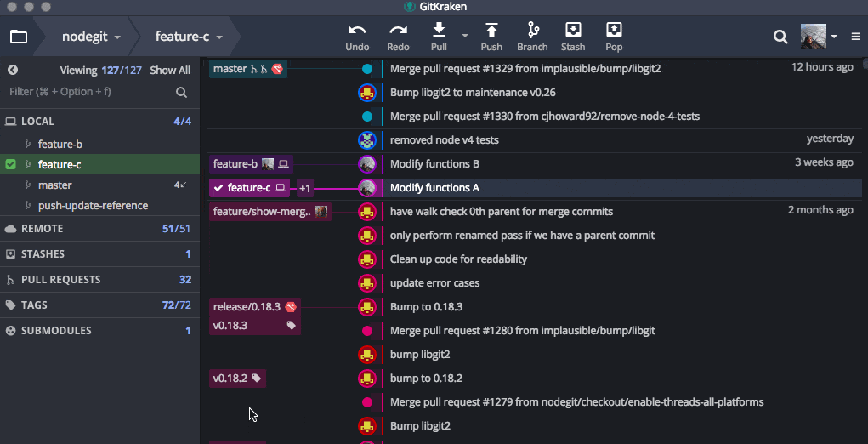This screenshot has width=868, height=444.
Task: Click the feature-c branch label in graph
Action: 250,188
